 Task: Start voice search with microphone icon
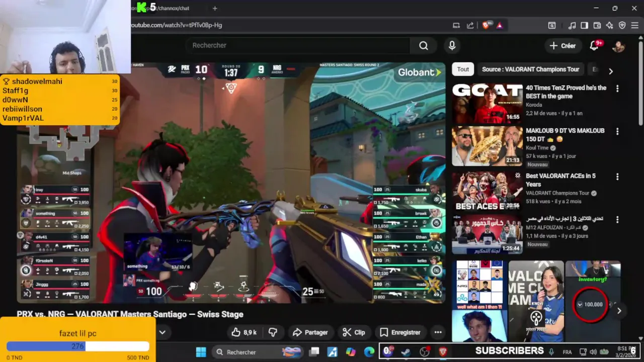452,46
